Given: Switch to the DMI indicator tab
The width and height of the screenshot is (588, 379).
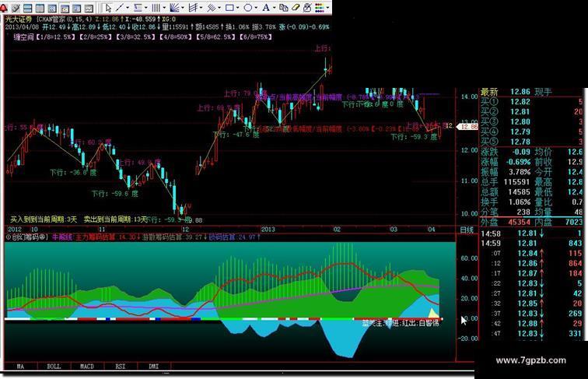Looking at the screenshot, I should pyautogui.click(x=154, y=367).
